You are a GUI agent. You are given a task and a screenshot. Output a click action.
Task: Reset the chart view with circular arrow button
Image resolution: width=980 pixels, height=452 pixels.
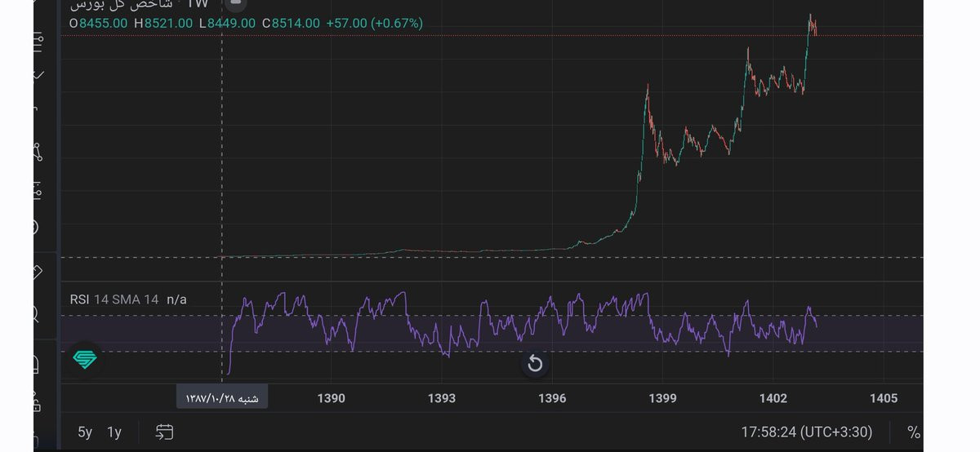click(535, 364)
